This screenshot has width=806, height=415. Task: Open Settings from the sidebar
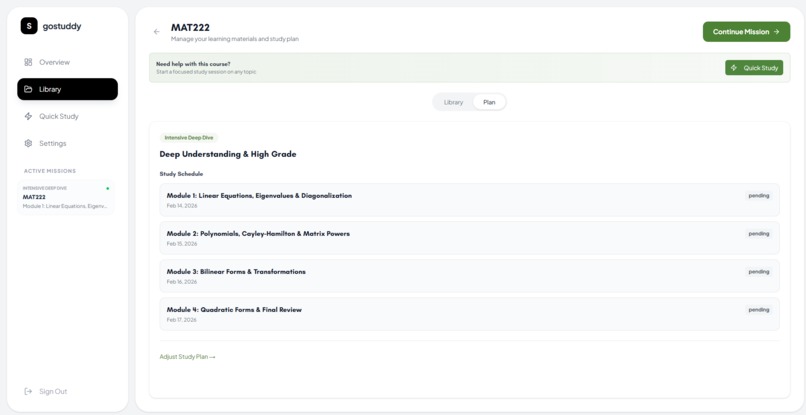click(x=67, y=143)
